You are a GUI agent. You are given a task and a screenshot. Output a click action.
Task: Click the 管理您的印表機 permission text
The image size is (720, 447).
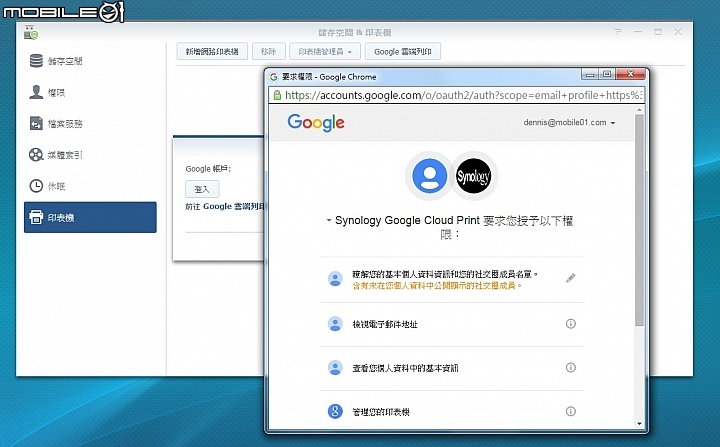coord(381,412)
